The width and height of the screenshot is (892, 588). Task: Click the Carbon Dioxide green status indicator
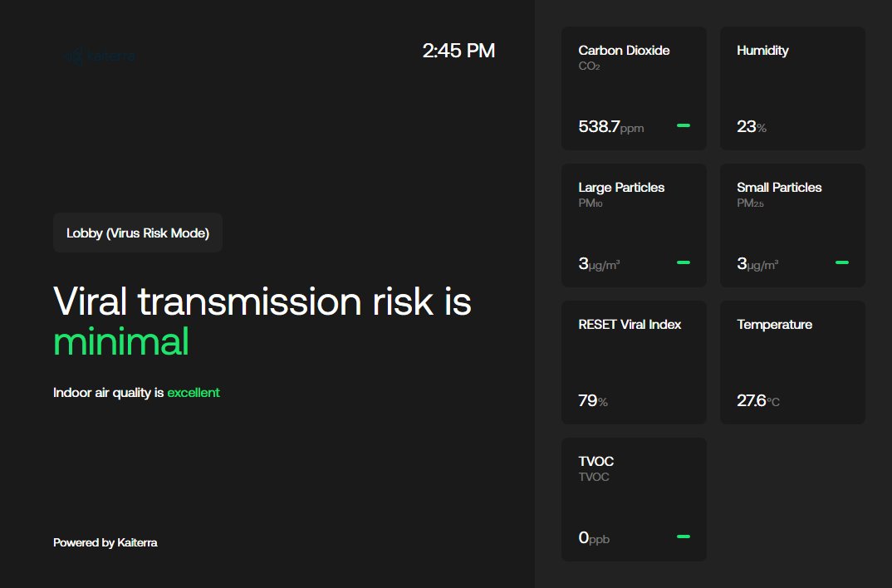pyautogui.click(x=684, y=125)
